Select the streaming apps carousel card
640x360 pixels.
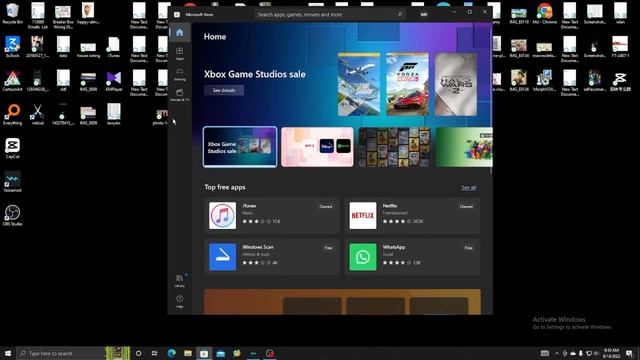tap(317, 147)
